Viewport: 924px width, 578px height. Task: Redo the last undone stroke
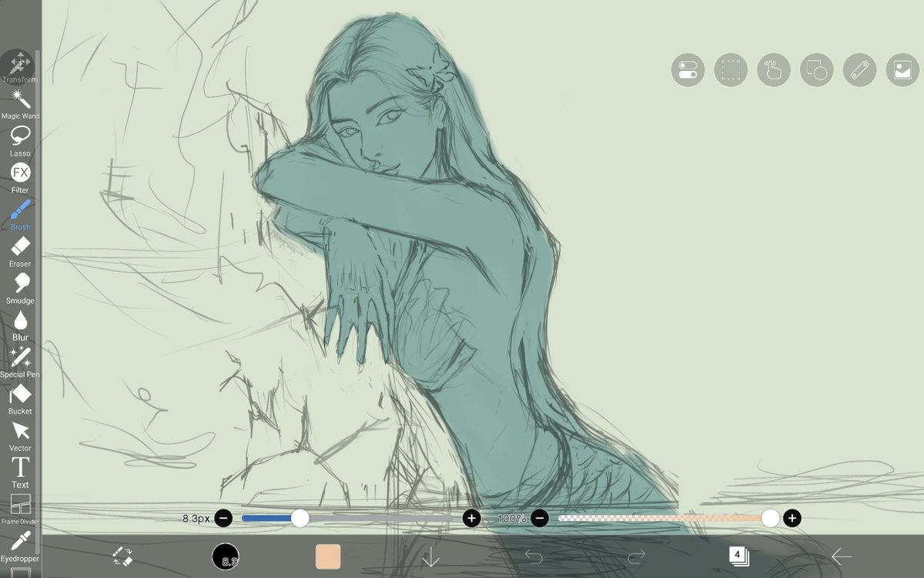click(x=636, y=556)
